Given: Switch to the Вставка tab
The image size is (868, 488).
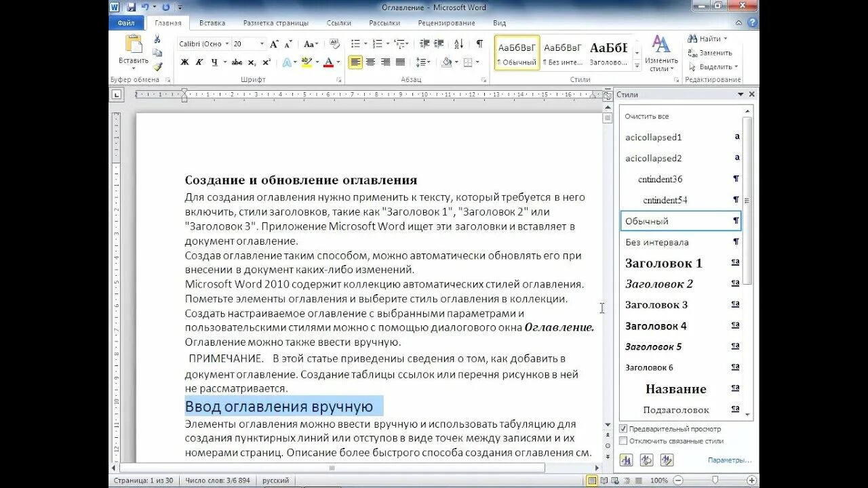Looking at the screenshot, I should coord(212,23).
